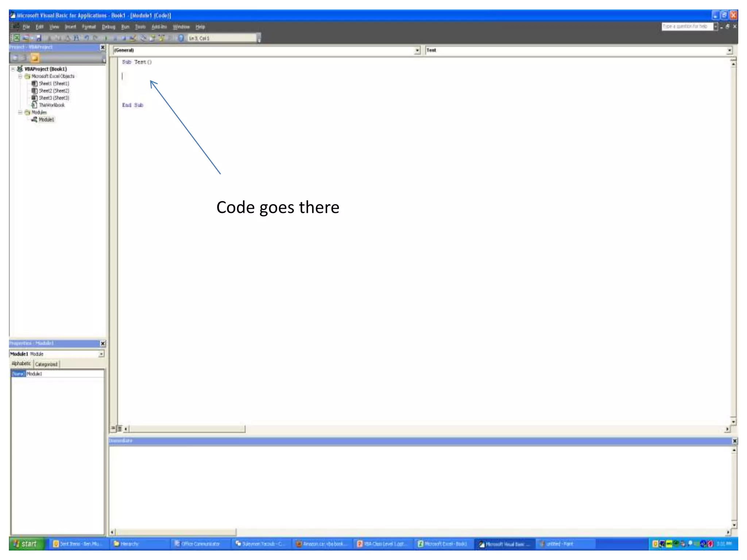The image size is (747, 560).
Task: Open the Tools menu
Action: pos(140,27)
